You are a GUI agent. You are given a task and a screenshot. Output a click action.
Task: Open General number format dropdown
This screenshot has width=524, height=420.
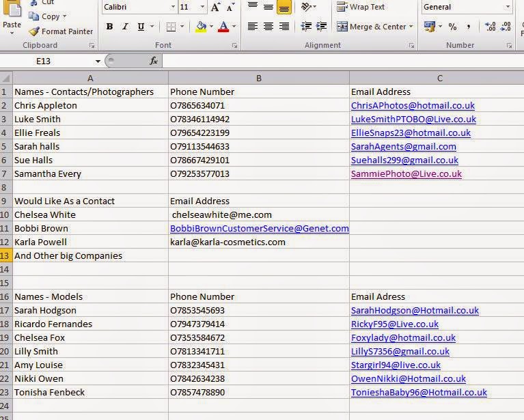click(508, 7)
